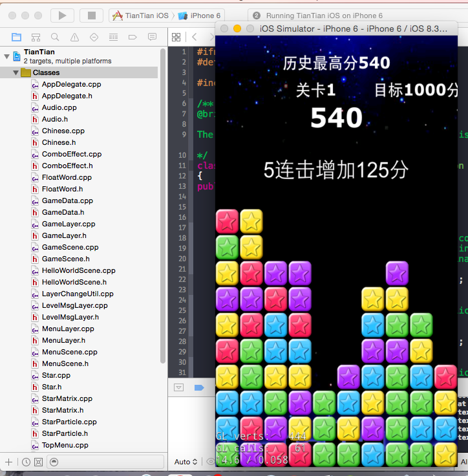Screen dimensions: 468x476
Task: Toggle recent files filter clock icon
Action: point(26,462)
